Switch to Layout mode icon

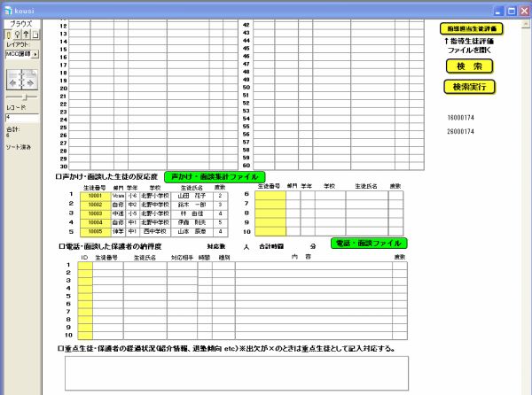click(28, 34)
